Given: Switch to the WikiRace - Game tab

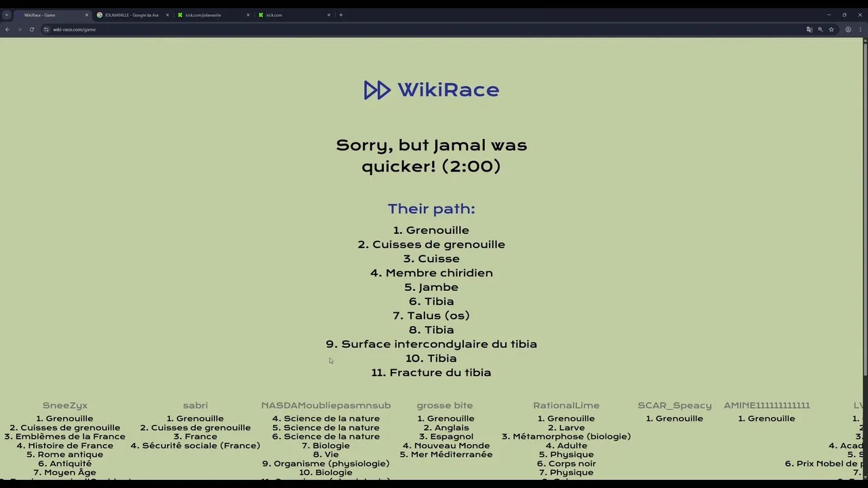Looking at the screenshot, I should pyautogui.click(x=52, y=15).
